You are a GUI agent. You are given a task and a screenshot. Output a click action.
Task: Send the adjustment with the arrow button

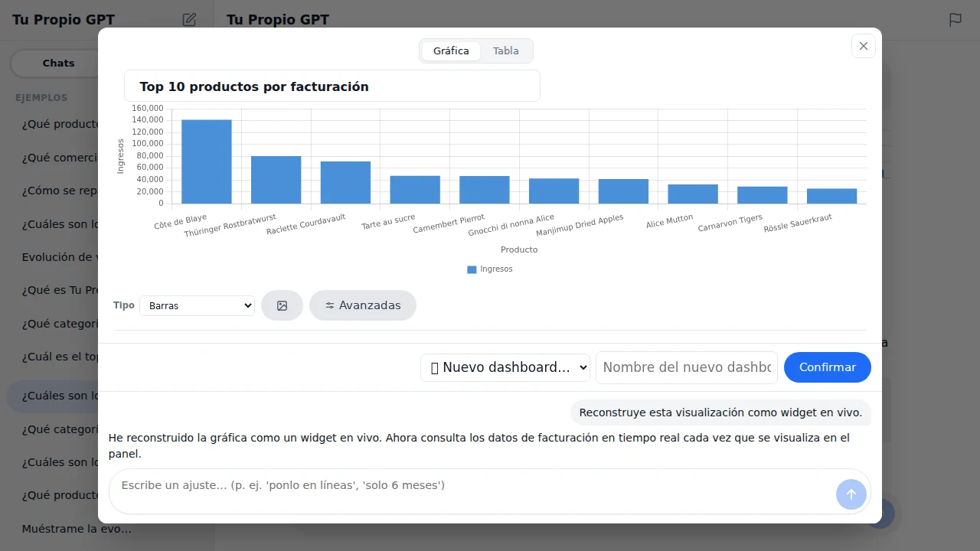tap(851, 494)
